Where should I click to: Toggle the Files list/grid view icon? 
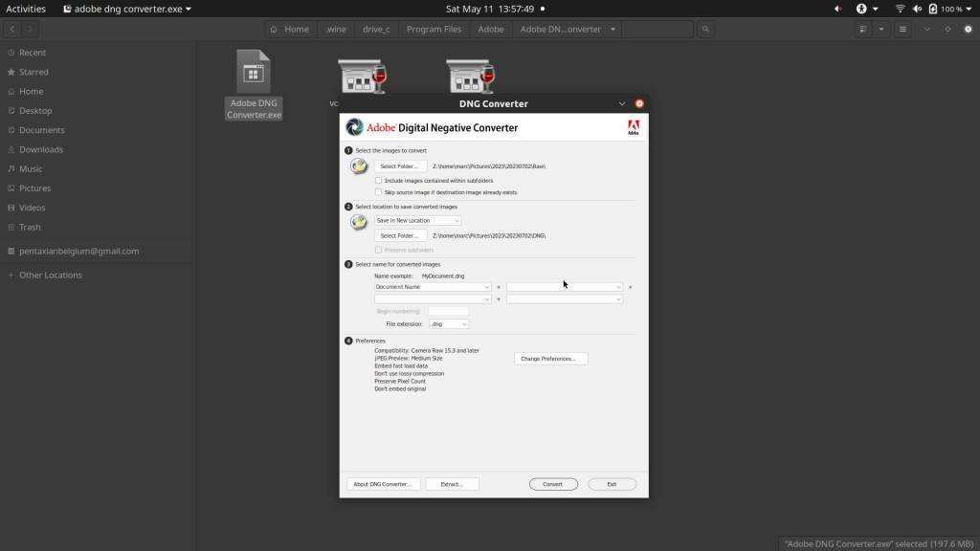862,29
